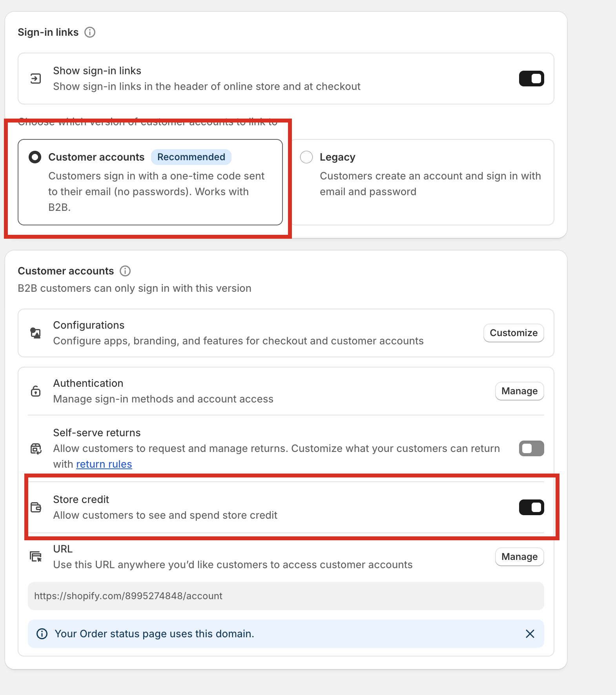Click the Store credit wallet icon
This screenshot has width=616, height=695.
tap(36, 507)
